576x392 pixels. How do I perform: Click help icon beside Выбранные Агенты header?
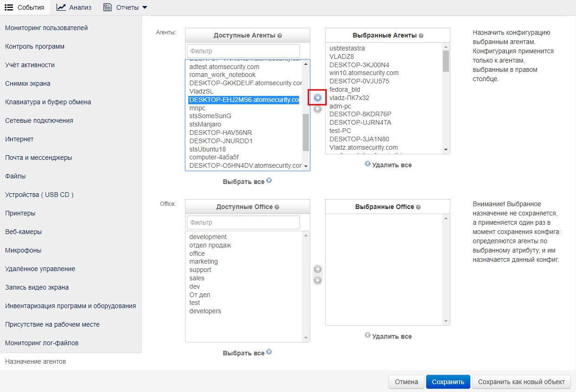420,36
